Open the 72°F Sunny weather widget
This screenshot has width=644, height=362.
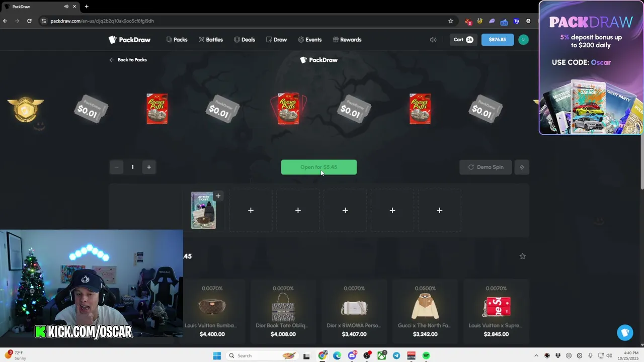(x=15, y=355)
